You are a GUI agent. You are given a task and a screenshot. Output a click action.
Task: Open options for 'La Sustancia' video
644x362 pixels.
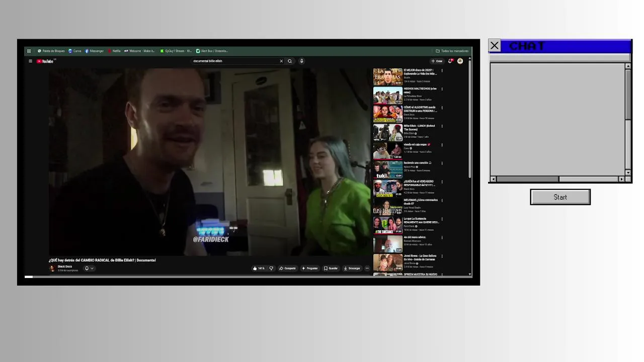442,219
